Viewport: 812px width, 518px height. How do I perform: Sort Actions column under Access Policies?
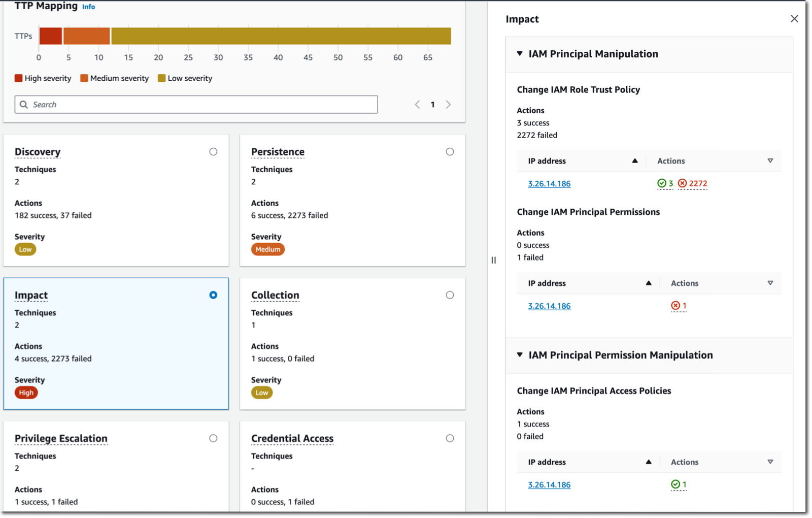pos(770,462)
